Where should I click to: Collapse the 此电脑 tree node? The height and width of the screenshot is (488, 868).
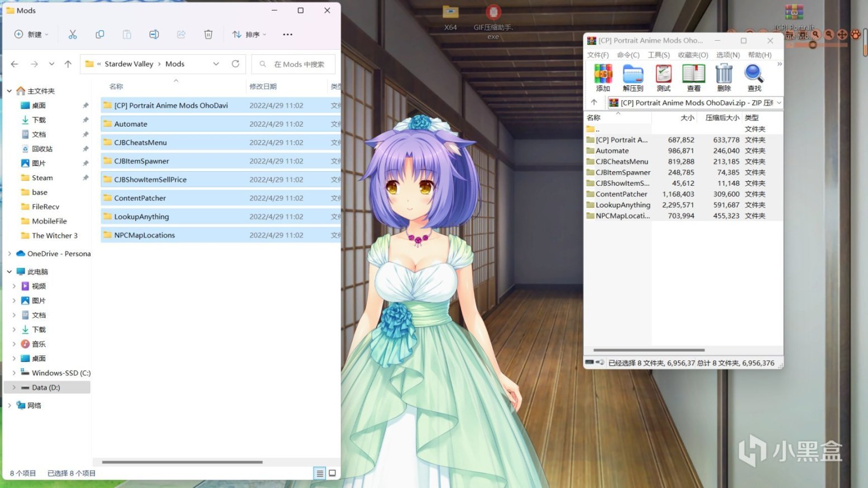coord(9,272)
